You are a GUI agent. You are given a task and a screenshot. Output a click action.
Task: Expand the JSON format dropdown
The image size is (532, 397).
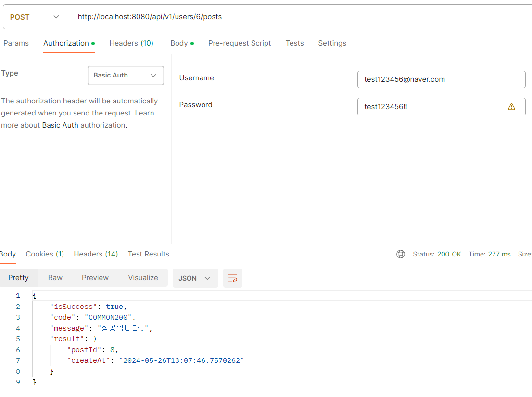click(195, 278)
